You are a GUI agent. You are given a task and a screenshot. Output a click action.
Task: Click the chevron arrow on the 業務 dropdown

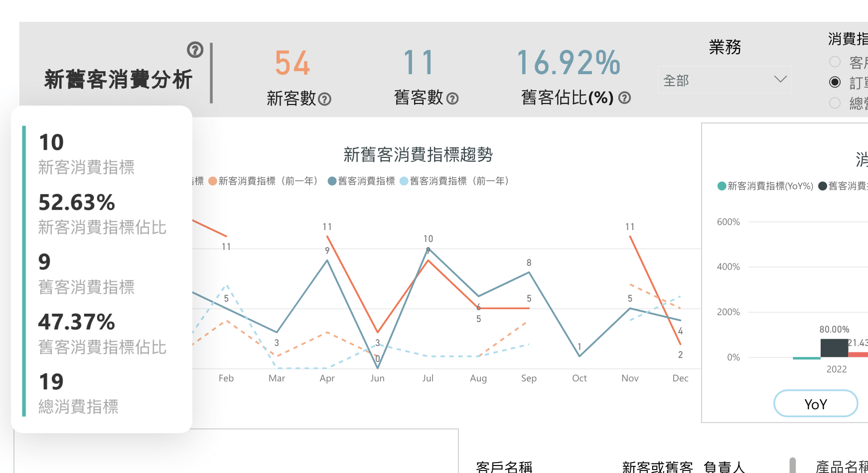(780, 80)
